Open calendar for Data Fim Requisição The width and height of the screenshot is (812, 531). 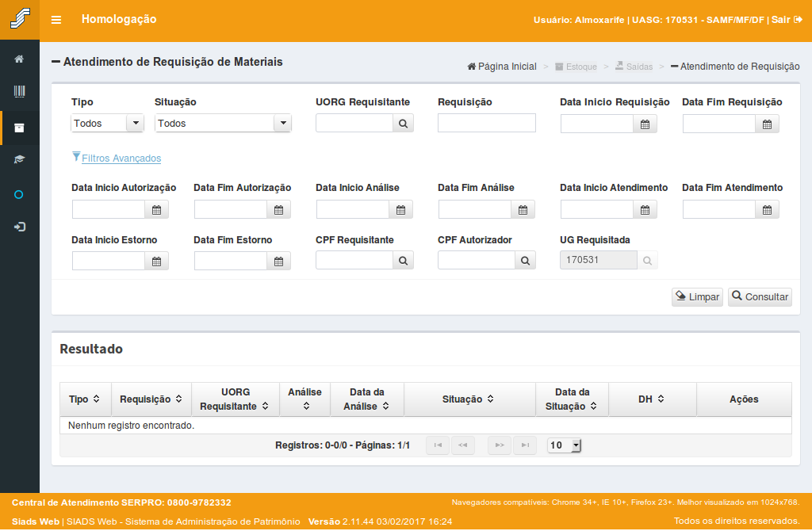point(767,124)
